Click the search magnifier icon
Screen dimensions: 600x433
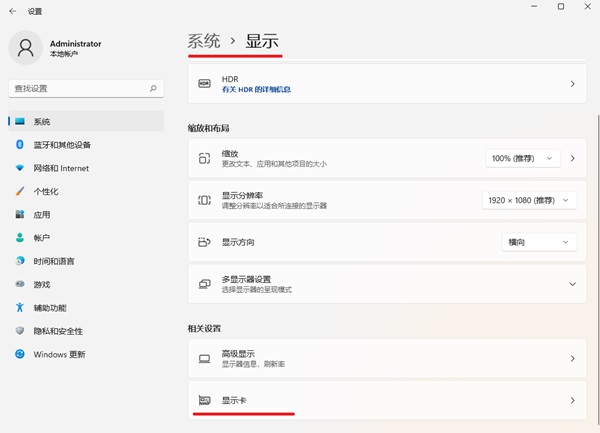pos(153,88)
